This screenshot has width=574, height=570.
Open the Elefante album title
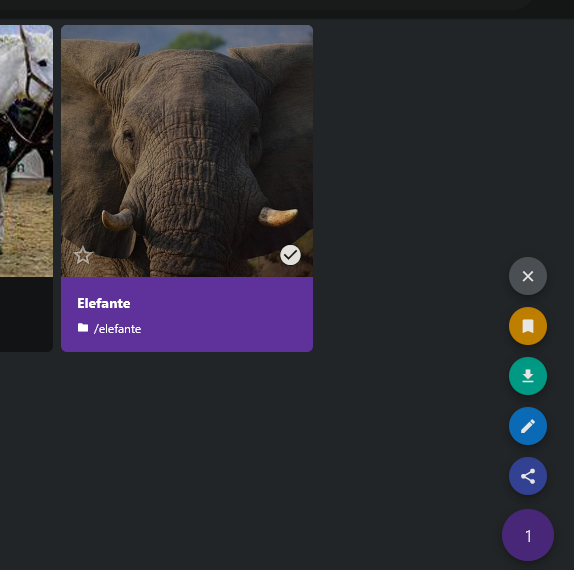click(x=104, y=303)
